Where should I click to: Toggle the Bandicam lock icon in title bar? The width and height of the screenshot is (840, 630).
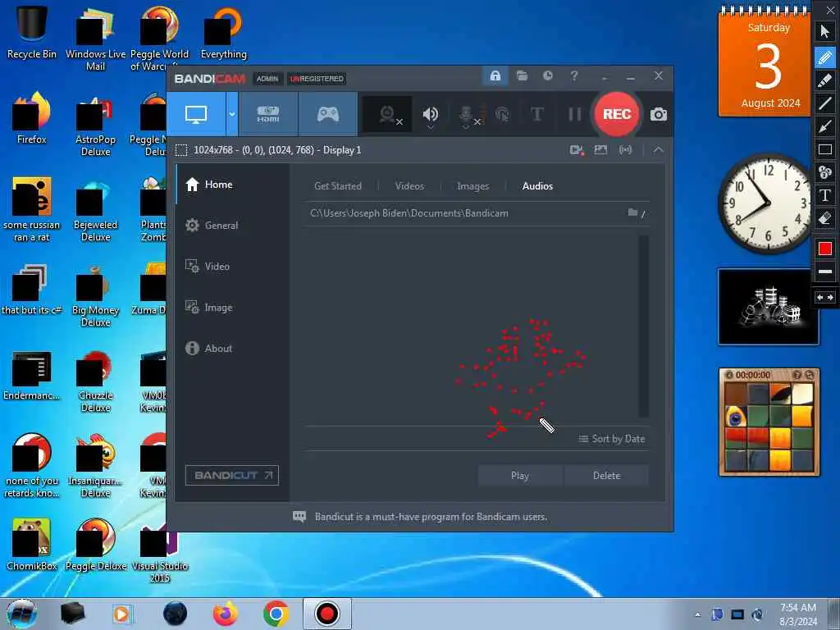[x=495, y=75]
